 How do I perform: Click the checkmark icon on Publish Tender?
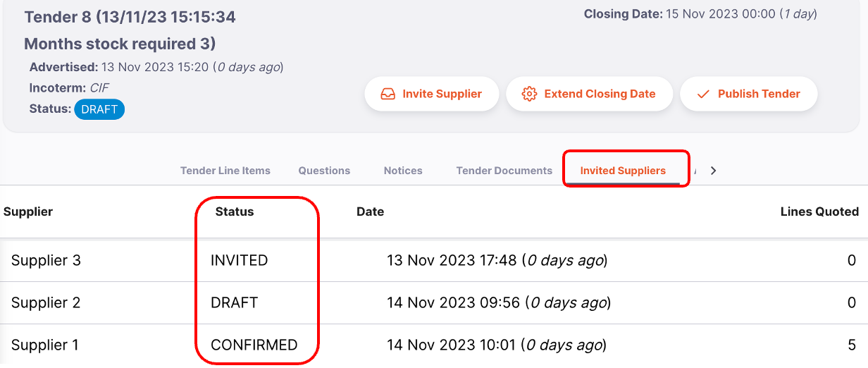[x=702, y=94]
